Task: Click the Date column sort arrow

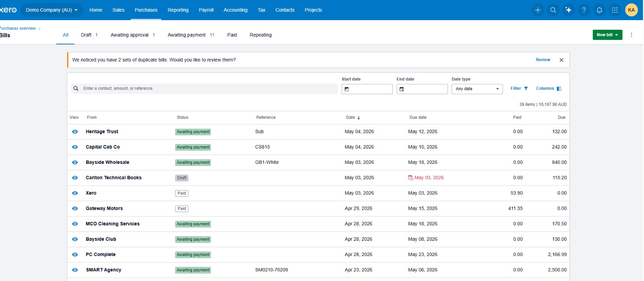Action: tap(359, 118)
